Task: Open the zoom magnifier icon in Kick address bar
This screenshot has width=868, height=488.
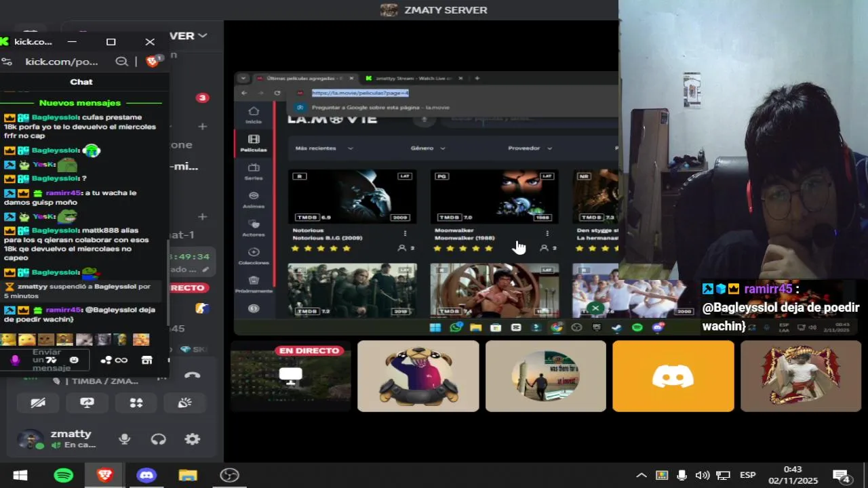Action: tap(122, 62)
